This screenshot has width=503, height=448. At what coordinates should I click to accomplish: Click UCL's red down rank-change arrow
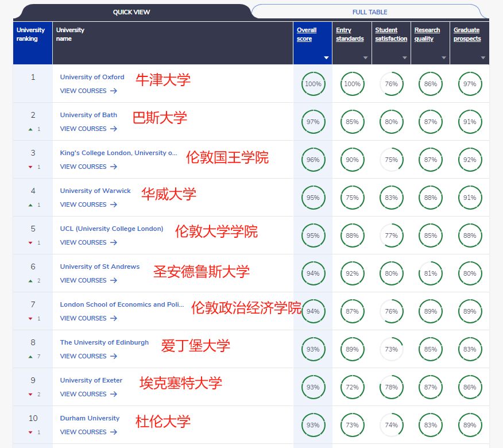point(30,242)
